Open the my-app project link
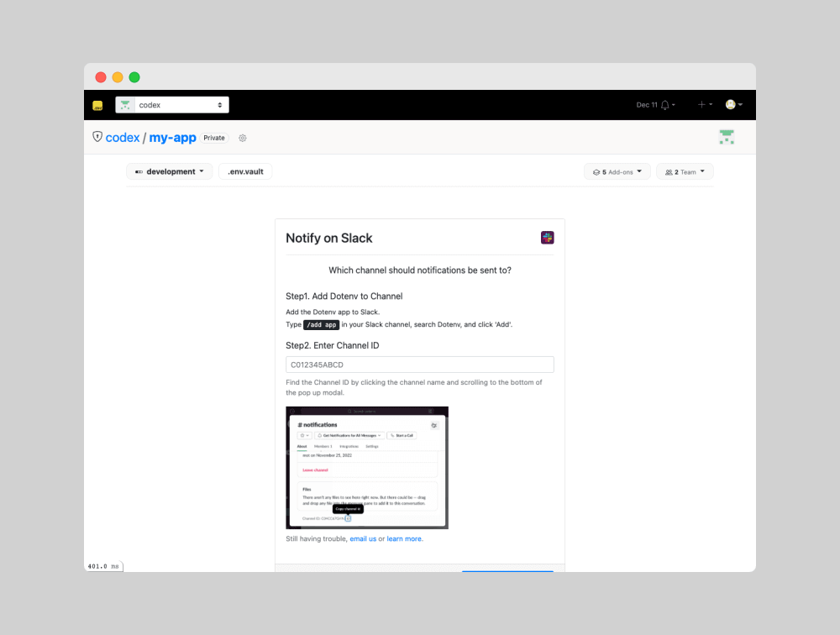 click(x=172, y=138)
